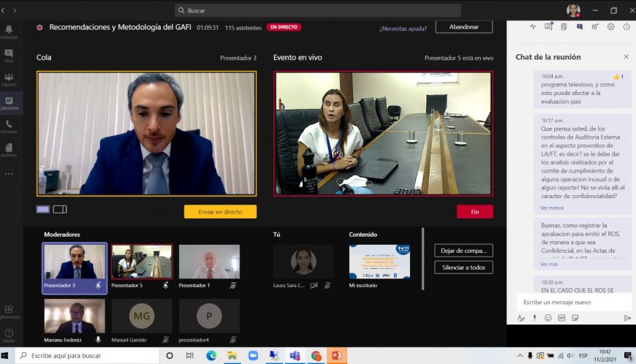Open ¿Necesitas ayuda? link
The height and width of the screenshot is (364, 636).
(x=404, y=29)
